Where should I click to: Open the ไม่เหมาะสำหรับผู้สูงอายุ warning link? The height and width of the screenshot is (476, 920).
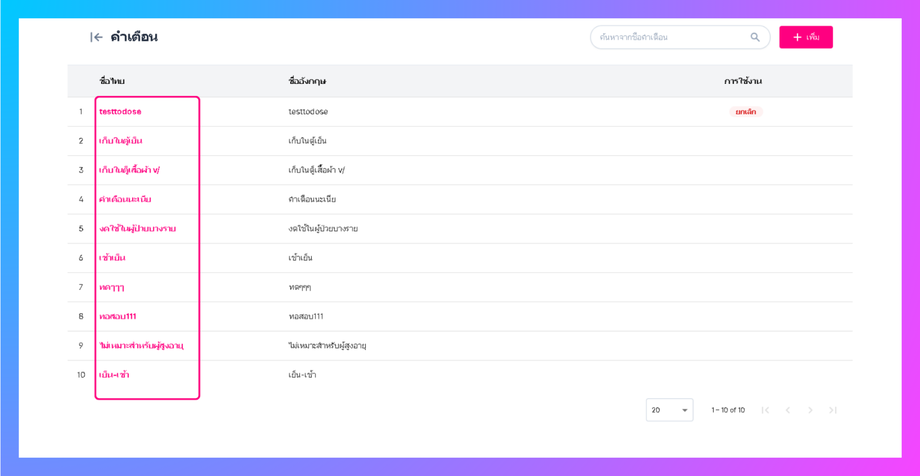[x=141, y=346]
